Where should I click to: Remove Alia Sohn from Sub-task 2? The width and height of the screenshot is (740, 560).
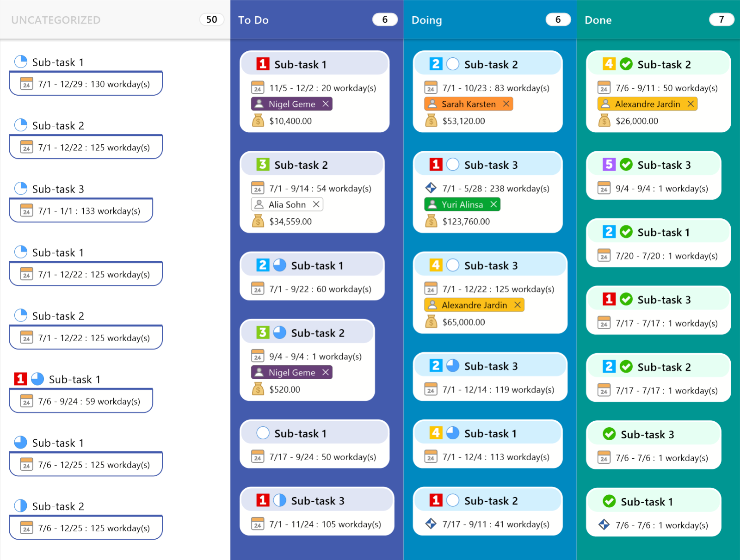tap(316, 204)
